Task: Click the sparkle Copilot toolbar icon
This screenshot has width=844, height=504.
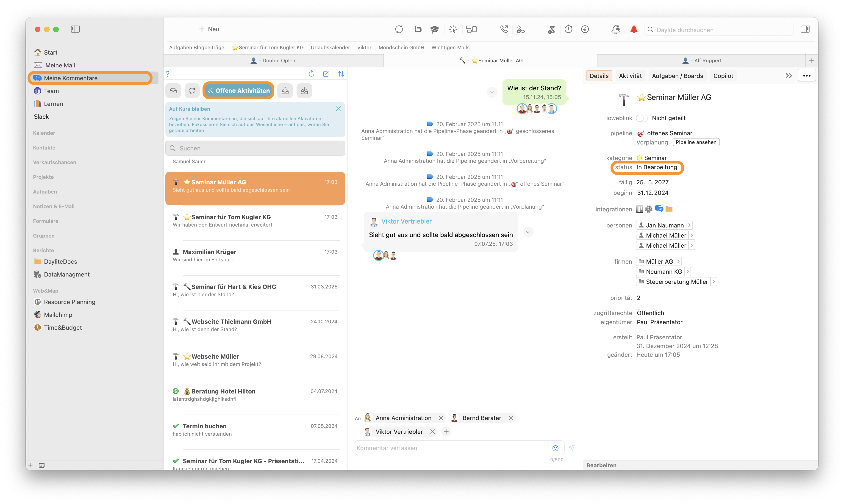Action: coord(453,29)
